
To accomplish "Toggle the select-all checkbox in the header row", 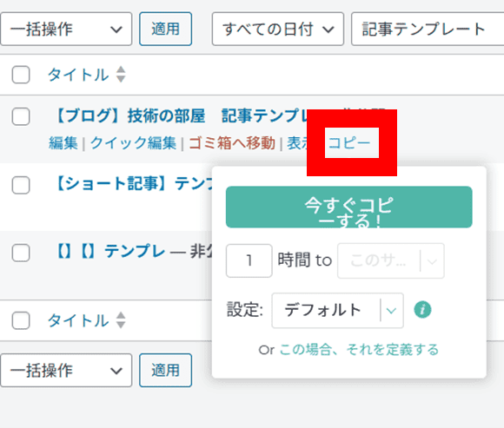I will [21, 75].
